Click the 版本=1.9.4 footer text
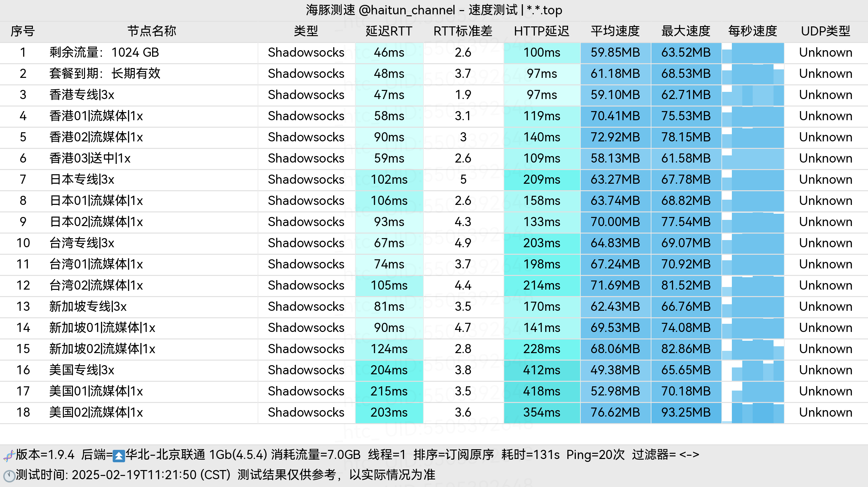This screenshot has width=868, height=487. click(x=45, y=455)
